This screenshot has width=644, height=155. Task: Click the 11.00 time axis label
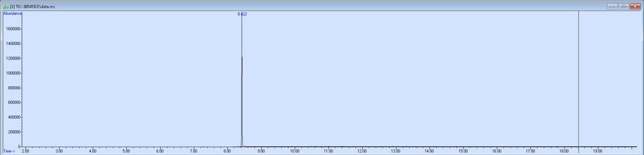point(328,151)
